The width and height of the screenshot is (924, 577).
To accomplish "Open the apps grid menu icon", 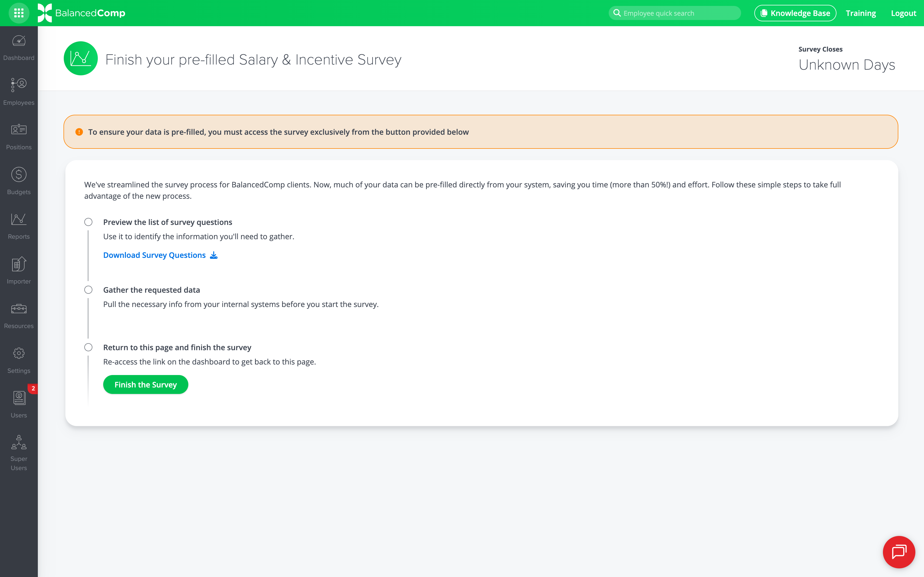I will coord(19,13).
